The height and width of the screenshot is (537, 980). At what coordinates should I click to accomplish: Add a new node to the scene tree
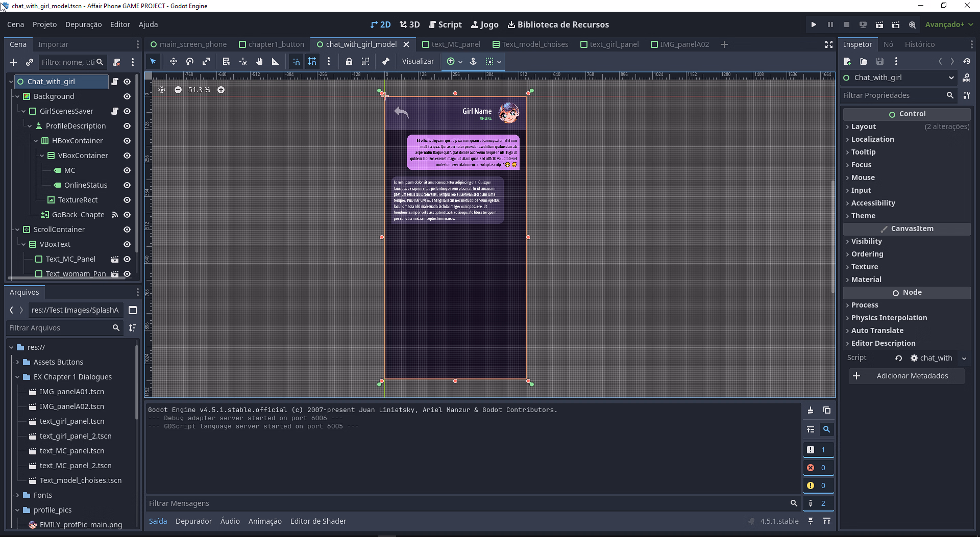click(13, 62)
